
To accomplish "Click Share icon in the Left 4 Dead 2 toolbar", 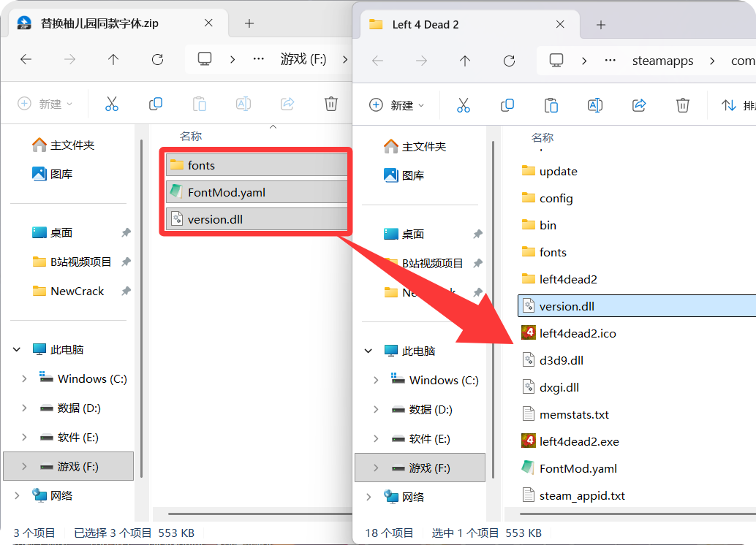I will point(639,105).
